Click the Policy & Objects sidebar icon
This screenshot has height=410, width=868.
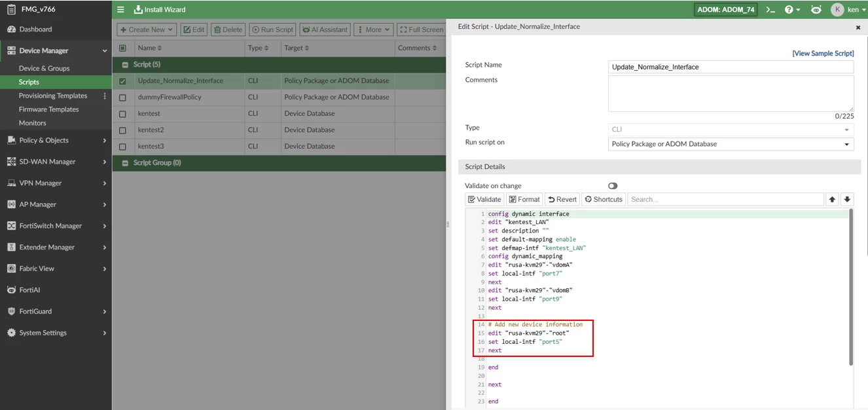point(11,140)
